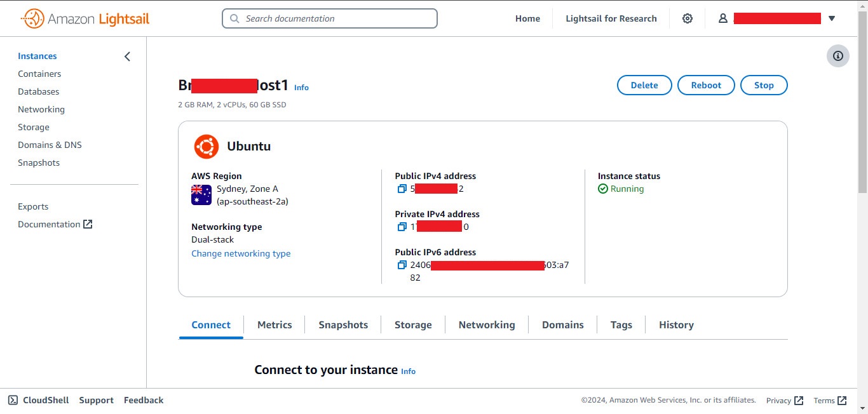Open the info panel circle icon
The image size is (868, 414).
(837, 56)
